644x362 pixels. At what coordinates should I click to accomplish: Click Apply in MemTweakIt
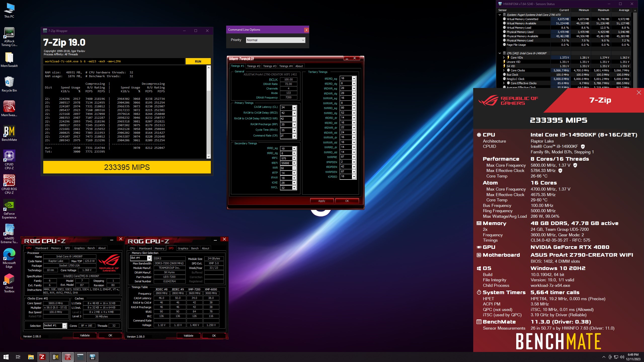(x=322, y=201)
